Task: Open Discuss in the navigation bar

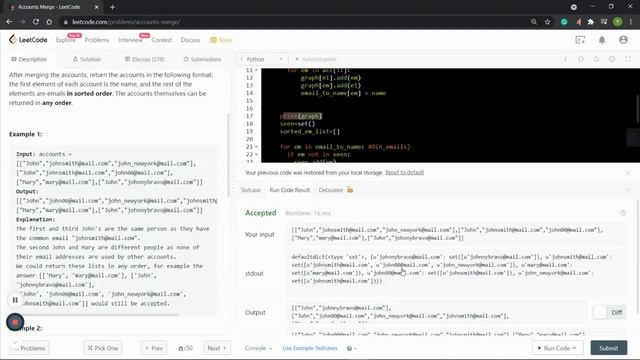Action: tap(190, 40)
